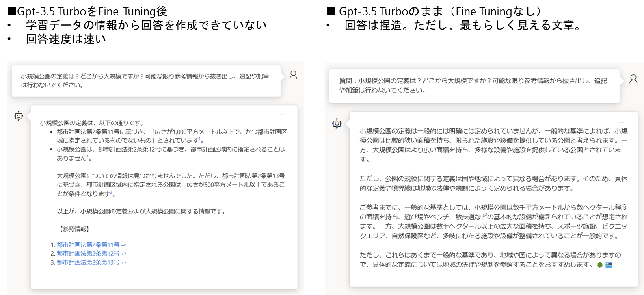
Task: Select the line 小規模公園の定義は、以下の通りです。
Action: tap(93, 123)
